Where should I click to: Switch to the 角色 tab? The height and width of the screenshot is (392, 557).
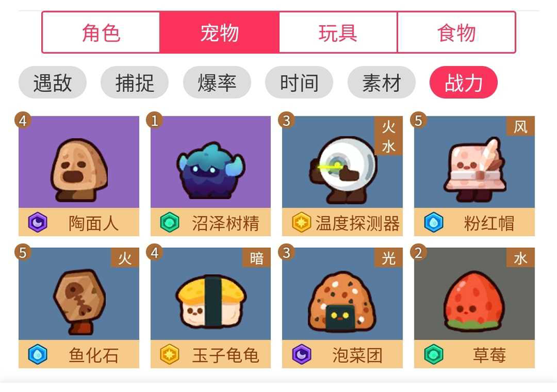click(101, 33)
